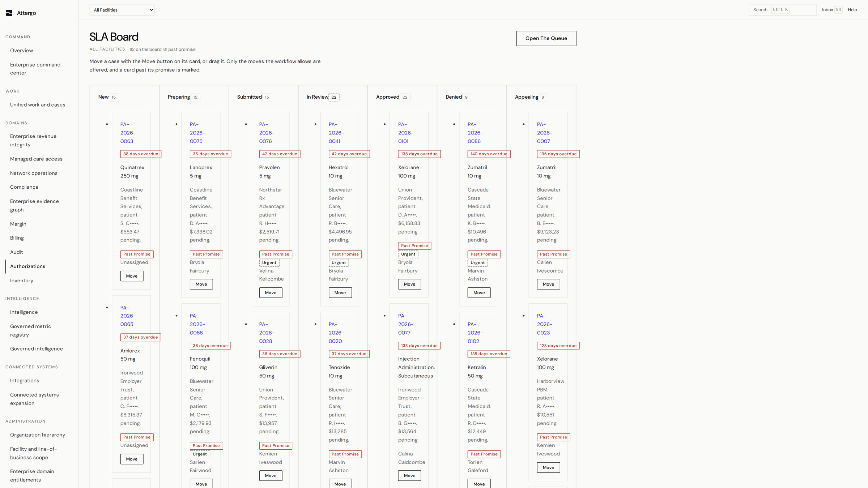Image resolution: width=868 pixels, height=488 pixels.
Task: Open Governed metric registry
Action: click(x=30, y=330)
